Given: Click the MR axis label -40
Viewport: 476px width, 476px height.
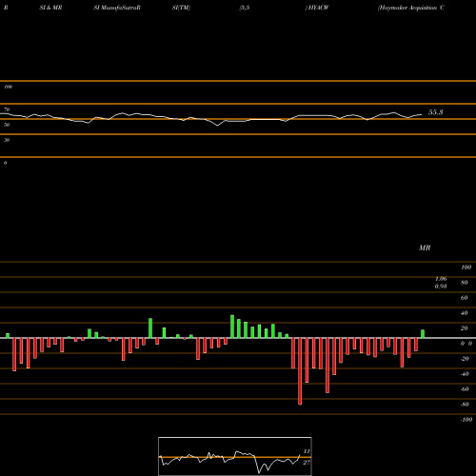Looking at the screenshot, I should pos(465,374).
